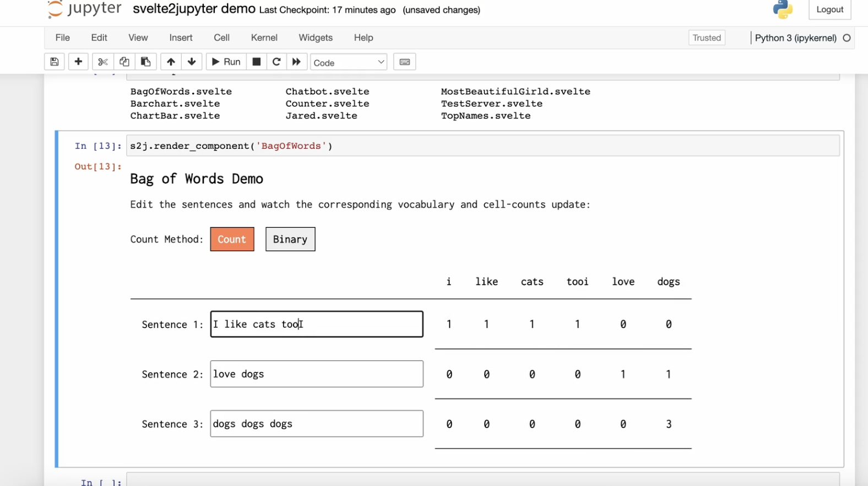Open the File menu

point(63,37)
